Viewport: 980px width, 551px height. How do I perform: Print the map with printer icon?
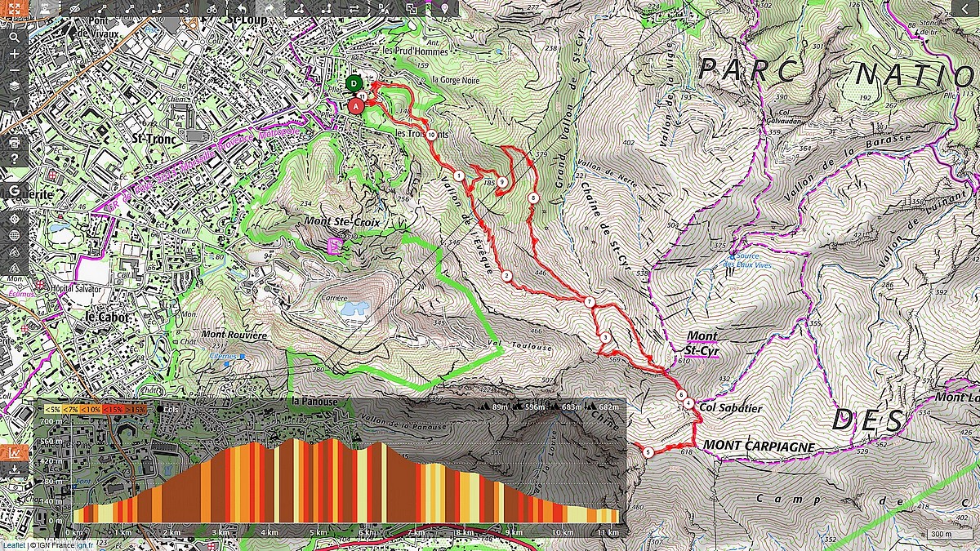click(15, 142)
